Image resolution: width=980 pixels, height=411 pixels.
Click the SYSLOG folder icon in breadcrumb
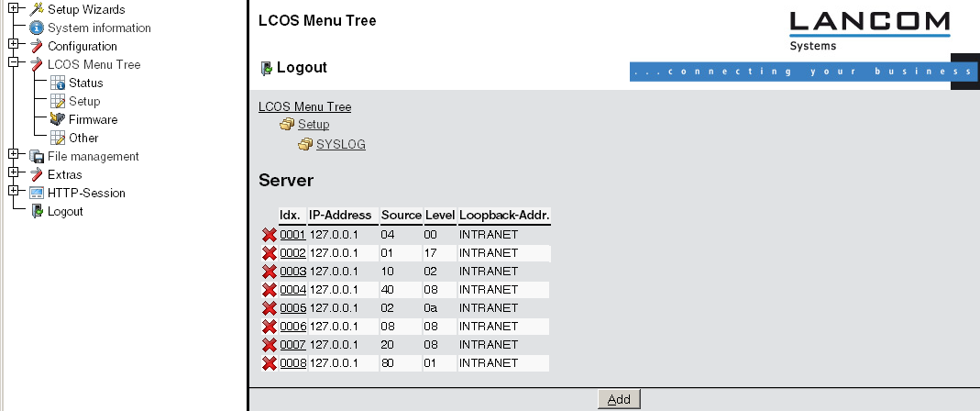tap(305, 144)
